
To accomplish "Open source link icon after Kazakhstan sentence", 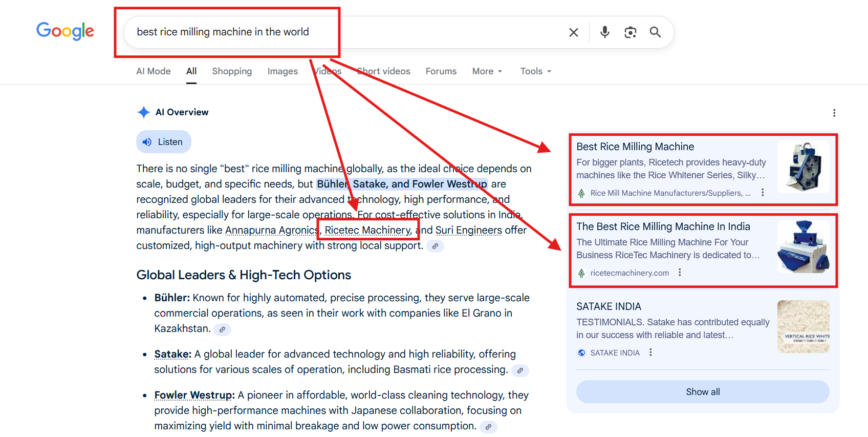I will click(222, 329).
